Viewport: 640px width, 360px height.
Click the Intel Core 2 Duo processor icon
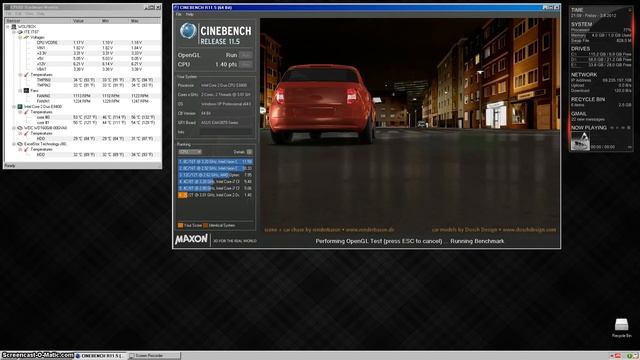click(20, 107)
